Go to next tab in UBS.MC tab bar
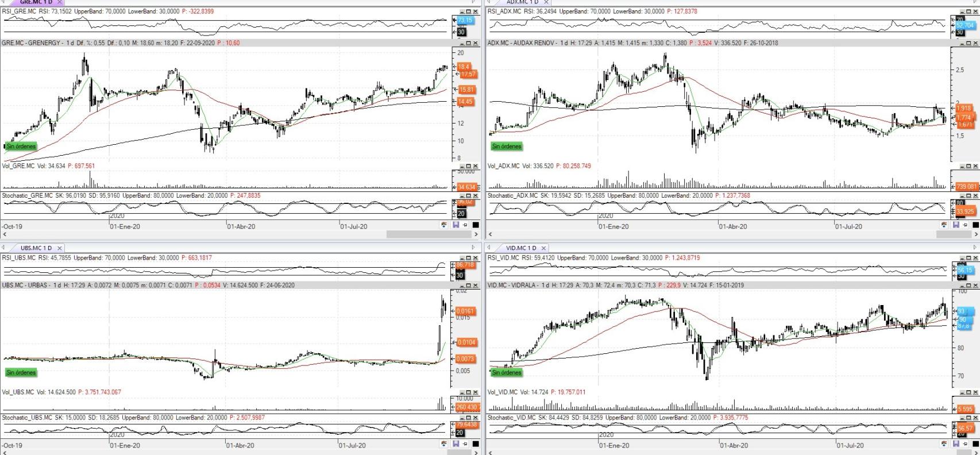The height and width of the screenshot is (455, 980). coord(473,248)
